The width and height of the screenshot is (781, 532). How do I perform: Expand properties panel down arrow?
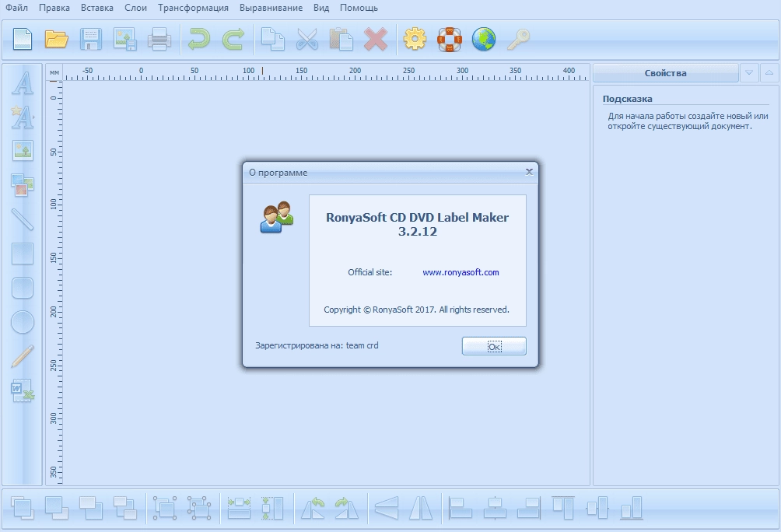[x=749, y=73]
